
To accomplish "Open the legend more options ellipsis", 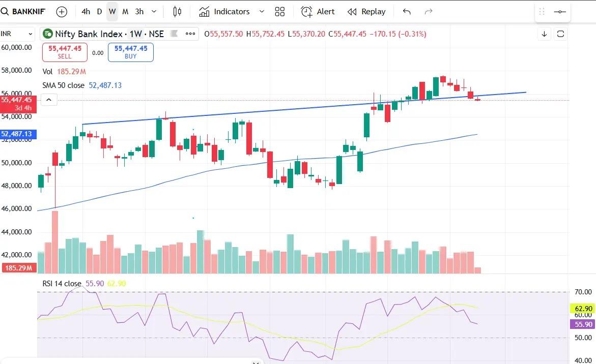I will [x=190, y=34].
